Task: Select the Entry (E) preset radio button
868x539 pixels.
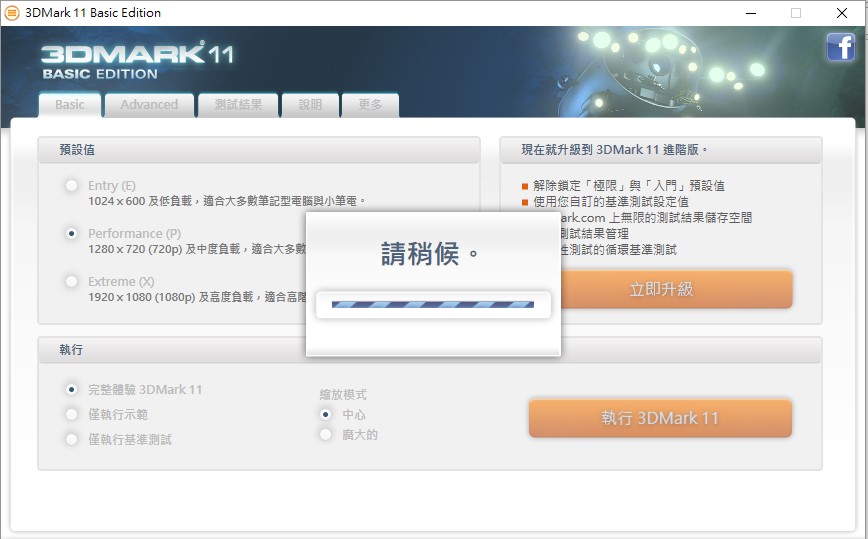Action: pyautogui.click(x=71, y=185)
